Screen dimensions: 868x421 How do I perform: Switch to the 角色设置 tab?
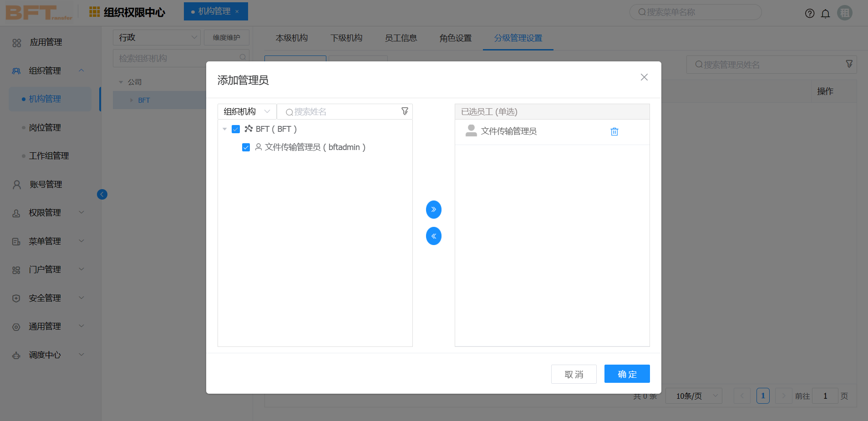click(x=455, y=38)
